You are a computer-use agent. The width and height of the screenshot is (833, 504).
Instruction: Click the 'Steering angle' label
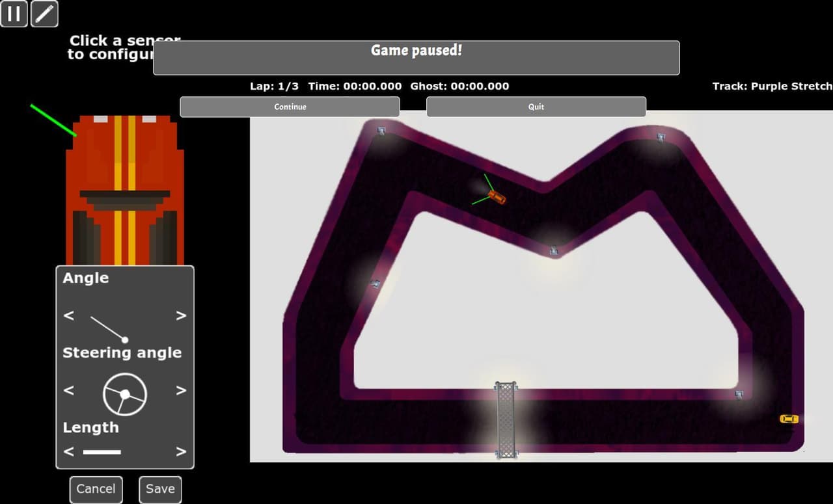tap(122, 353)
